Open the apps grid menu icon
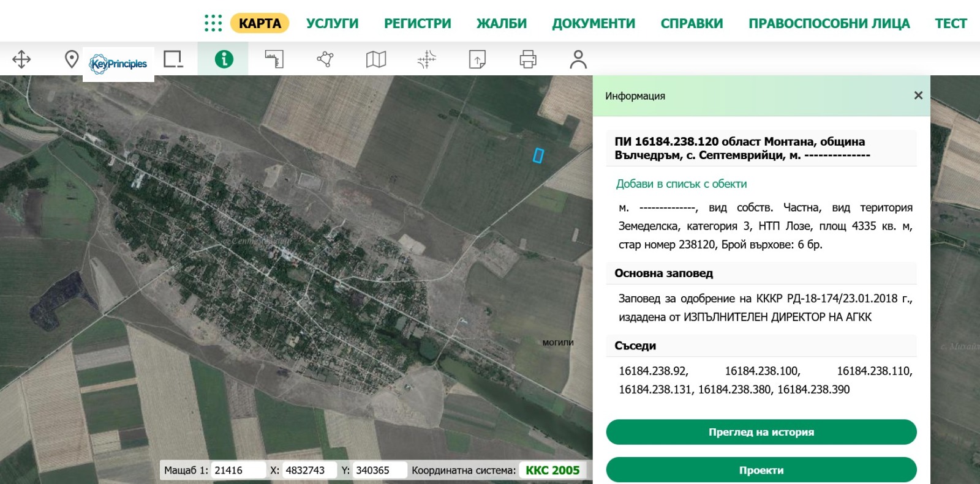 213,23
